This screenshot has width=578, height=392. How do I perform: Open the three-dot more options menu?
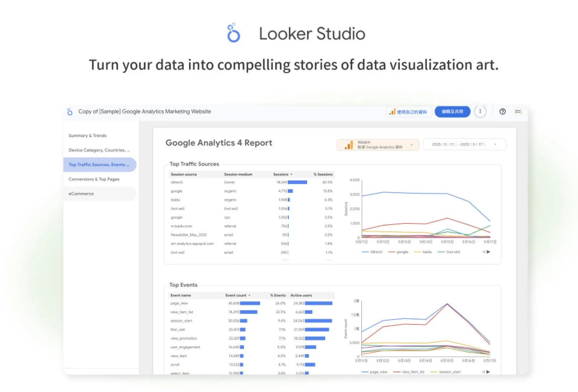(480, 112)
